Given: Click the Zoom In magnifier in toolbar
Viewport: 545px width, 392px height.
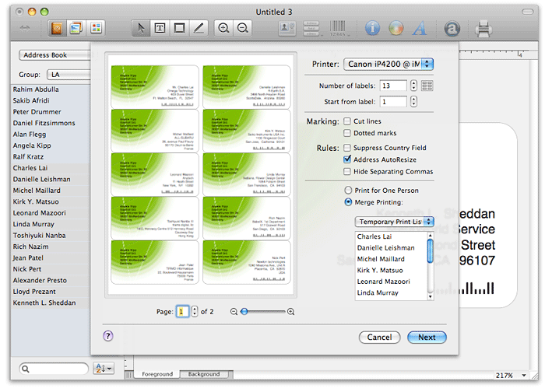Looking at the screenshot, I should click(x=223, y=28).
